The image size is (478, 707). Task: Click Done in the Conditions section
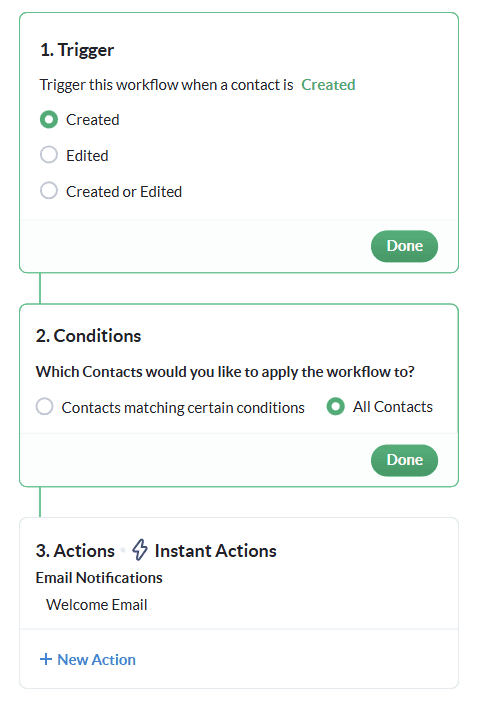(x=404, y=460)
